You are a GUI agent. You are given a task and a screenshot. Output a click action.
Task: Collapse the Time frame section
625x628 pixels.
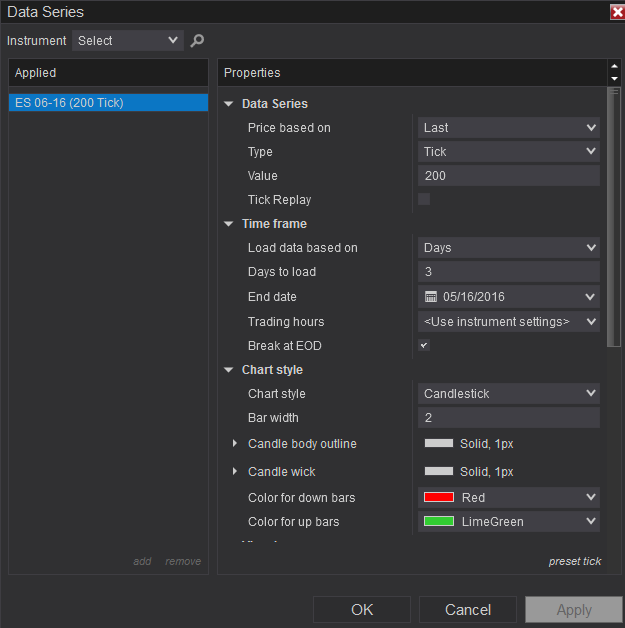coord(229,223)
